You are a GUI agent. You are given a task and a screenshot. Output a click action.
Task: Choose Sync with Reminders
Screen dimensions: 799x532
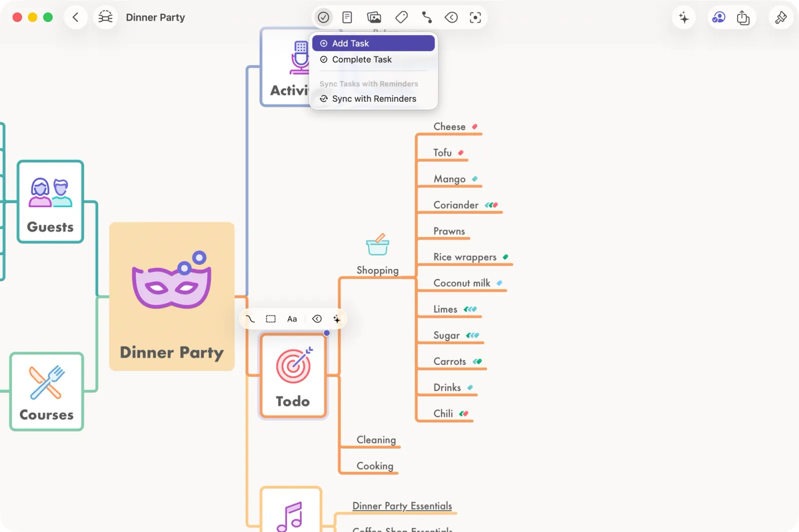(374, 99)
